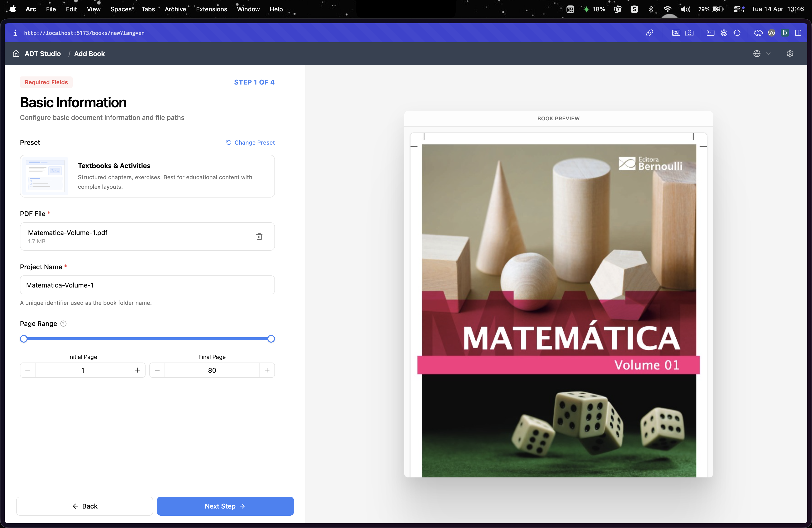The width and height of the screenshot is (812, 528).
Task: Copy link icon in Arc address bar
Action: point(650,33)
